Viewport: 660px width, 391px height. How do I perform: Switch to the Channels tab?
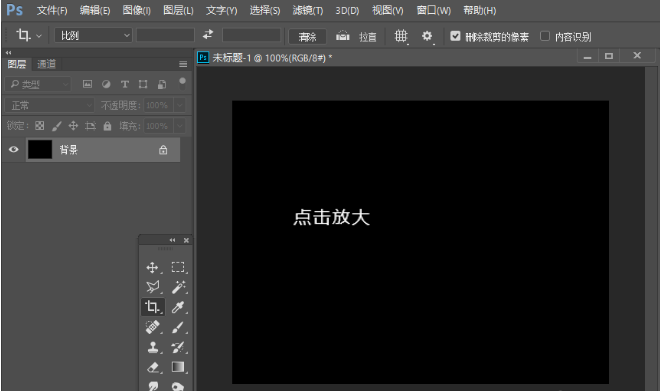click(46, 64)
